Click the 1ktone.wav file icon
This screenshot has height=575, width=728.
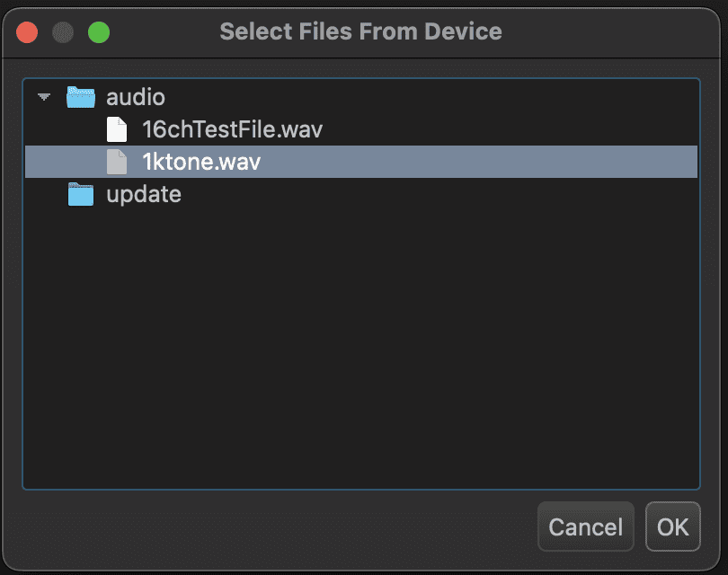point(117,162)
